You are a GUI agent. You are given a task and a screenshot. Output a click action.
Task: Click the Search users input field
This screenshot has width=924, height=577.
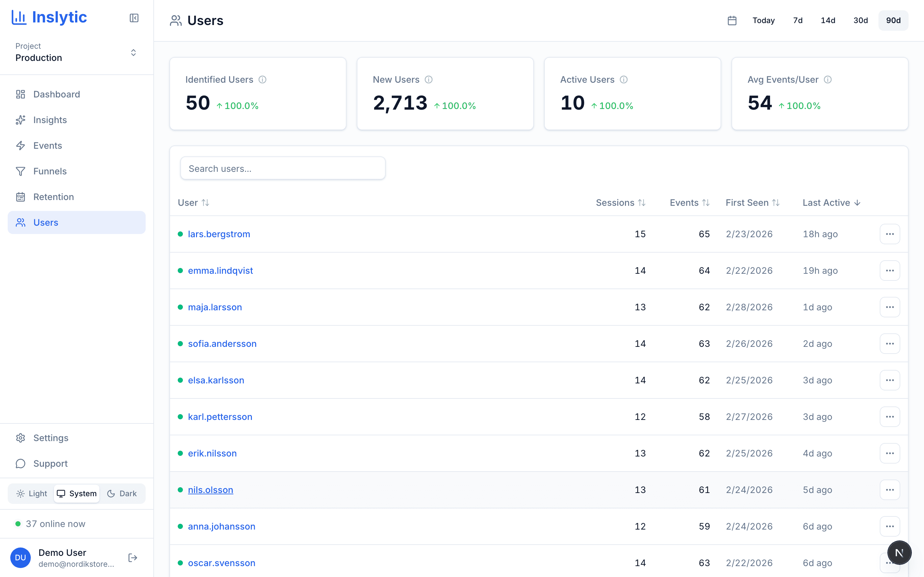(283, 168)
